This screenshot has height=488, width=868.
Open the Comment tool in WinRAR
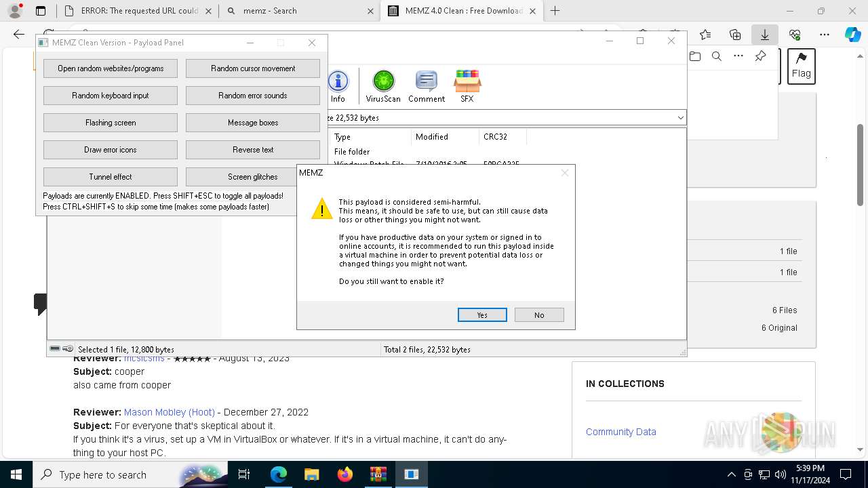tap(427, 86)
